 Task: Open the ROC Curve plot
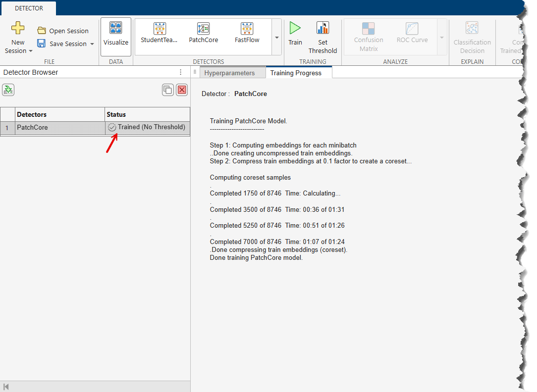coord(412,33)
